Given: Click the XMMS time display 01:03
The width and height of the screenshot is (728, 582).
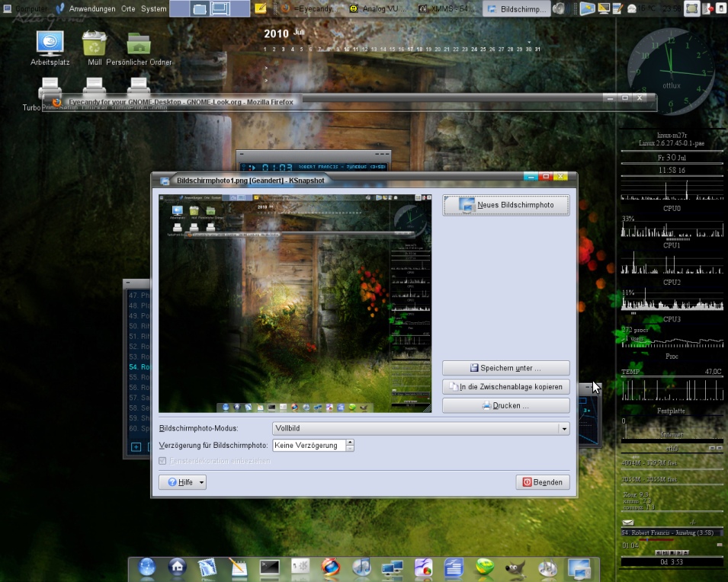Looking at the screenshot, I should tap(277, 167).
